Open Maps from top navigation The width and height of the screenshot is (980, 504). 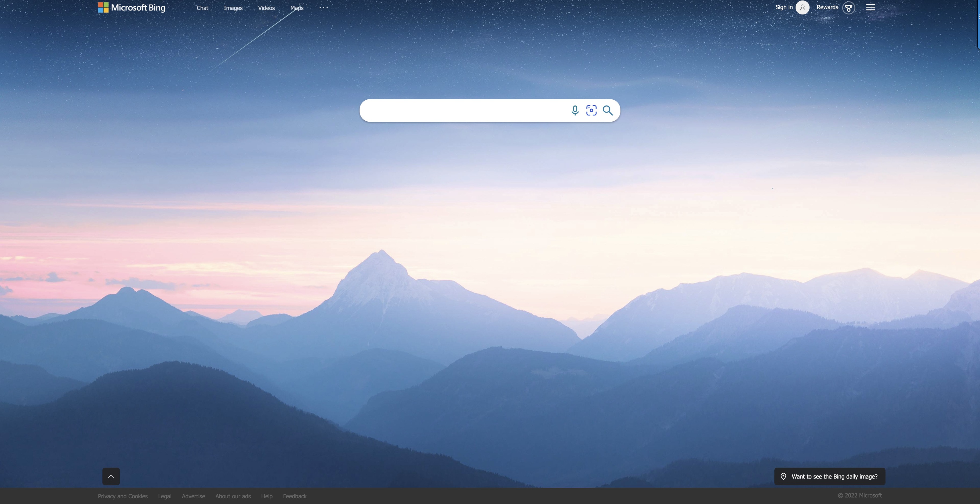[x=297, y=8]
